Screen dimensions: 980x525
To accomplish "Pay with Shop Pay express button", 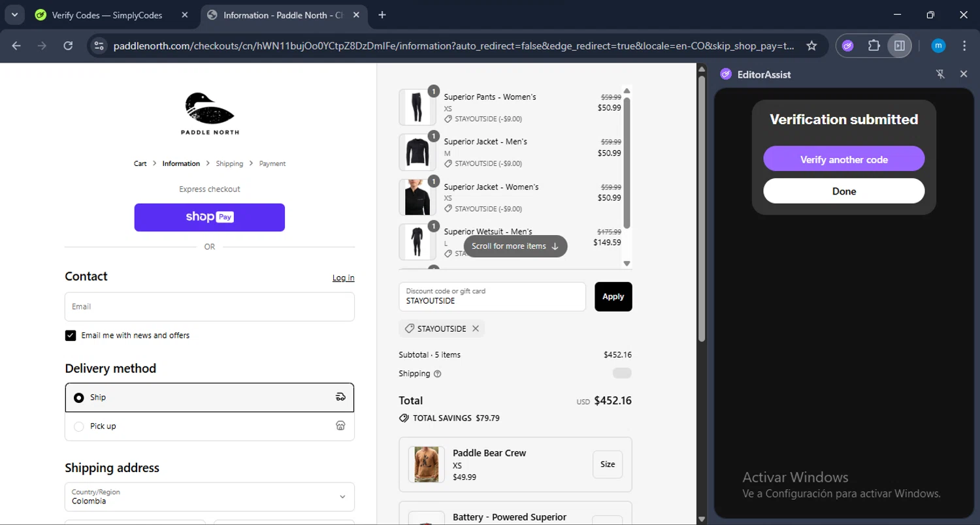I will pos(210,217).
